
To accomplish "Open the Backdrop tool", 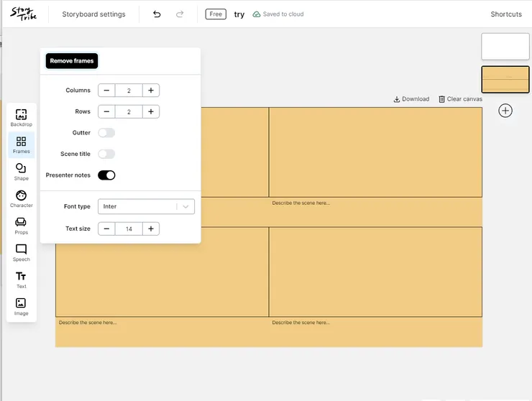I will 21,118.
